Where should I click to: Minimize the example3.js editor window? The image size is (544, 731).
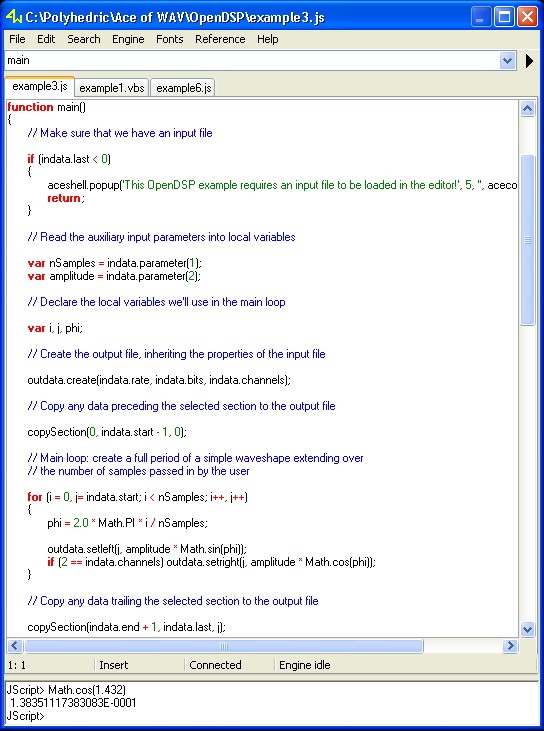[x=481, y=17]
